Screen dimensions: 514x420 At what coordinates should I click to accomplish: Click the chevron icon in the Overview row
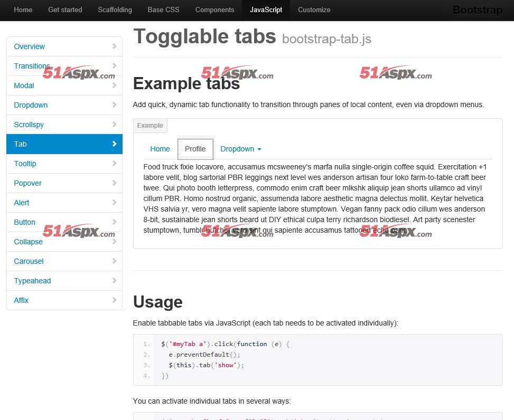(x=114, y=46)
